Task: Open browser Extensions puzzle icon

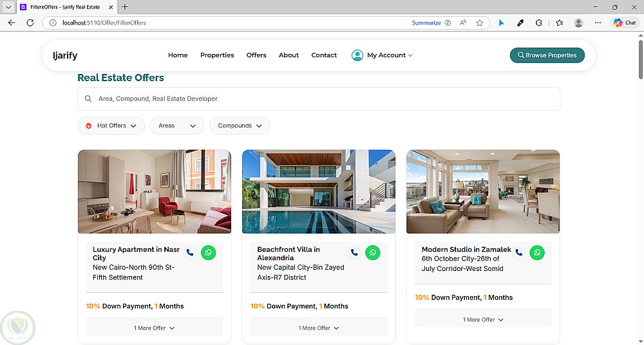Action: pyautogui.click(x=539, y=23)
